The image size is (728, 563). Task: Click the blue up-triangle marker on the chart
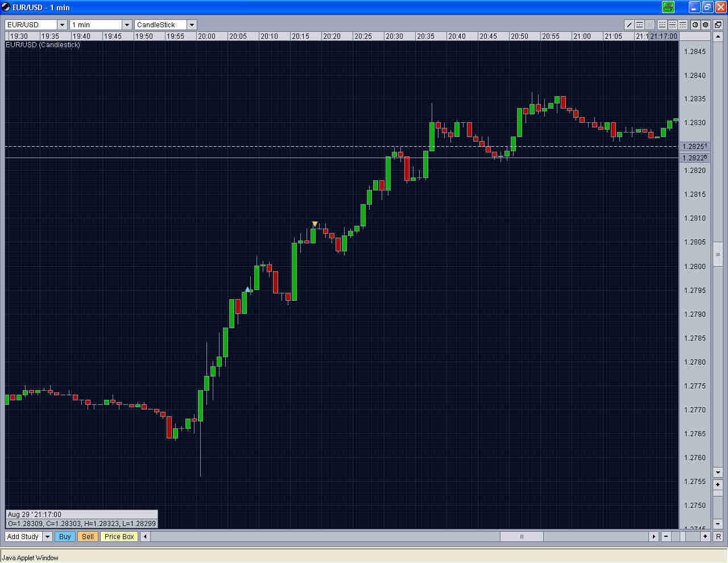click(247, 289)
